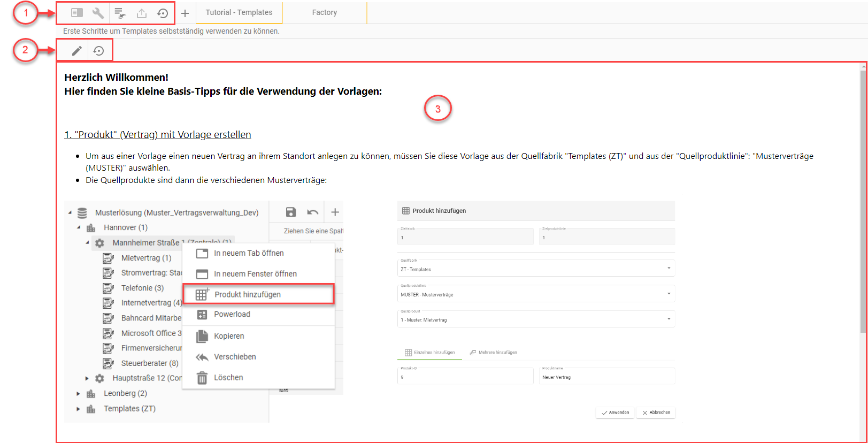Open the Quellfabrik dropdown

pyautogui.click(x=535, y=269)
